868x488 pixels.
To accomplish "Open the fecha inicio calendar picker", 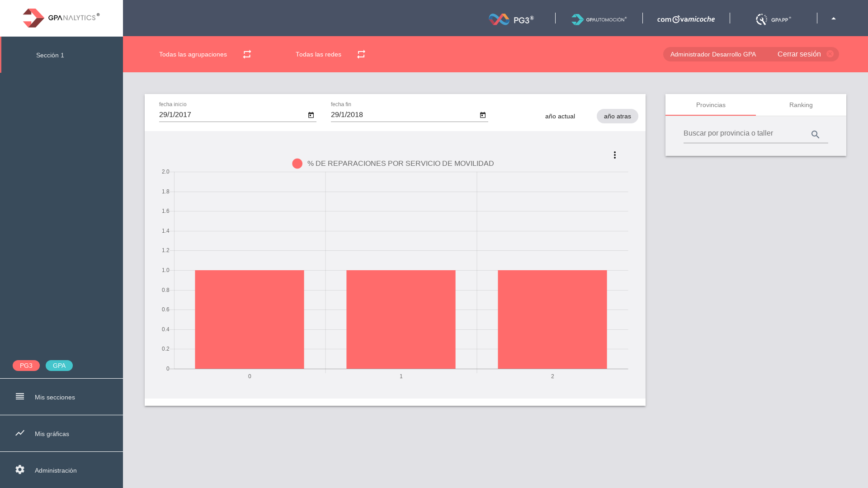I will coord(311,115).
